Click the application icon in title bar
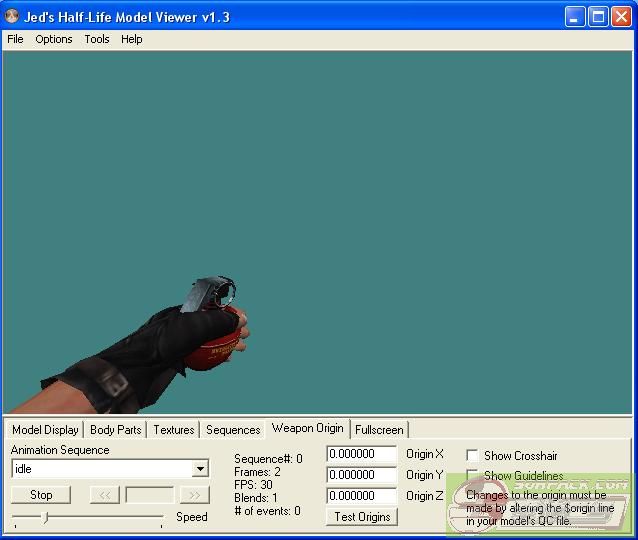The height and width of the screenshot is (540, 638). (11, 16)
